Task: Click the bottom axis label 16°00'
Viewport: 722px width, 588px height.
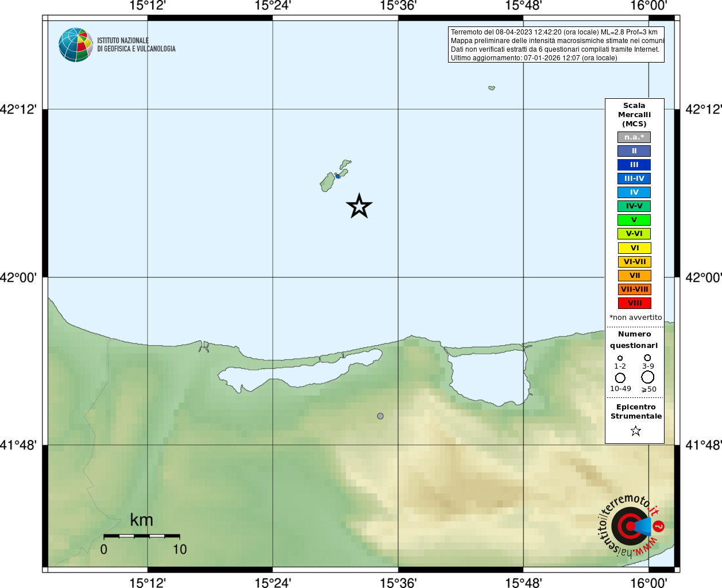Action: (648, 583)
